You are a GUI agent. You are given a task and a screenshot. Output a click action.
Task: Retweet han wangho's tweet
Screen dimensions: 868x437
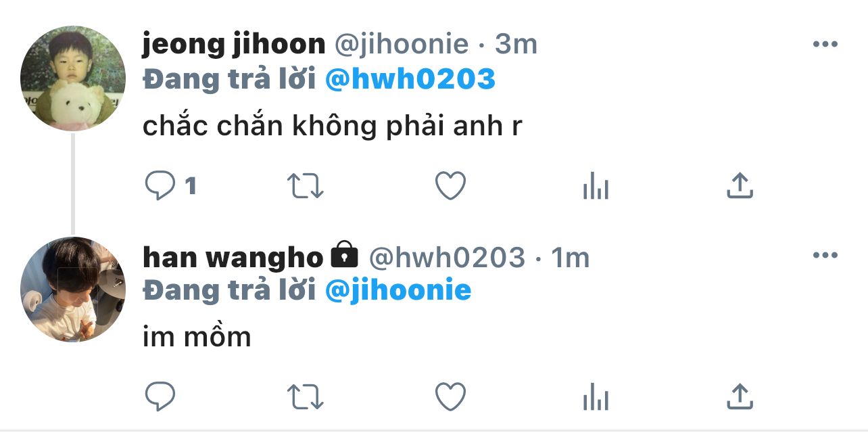coord(306,396)
